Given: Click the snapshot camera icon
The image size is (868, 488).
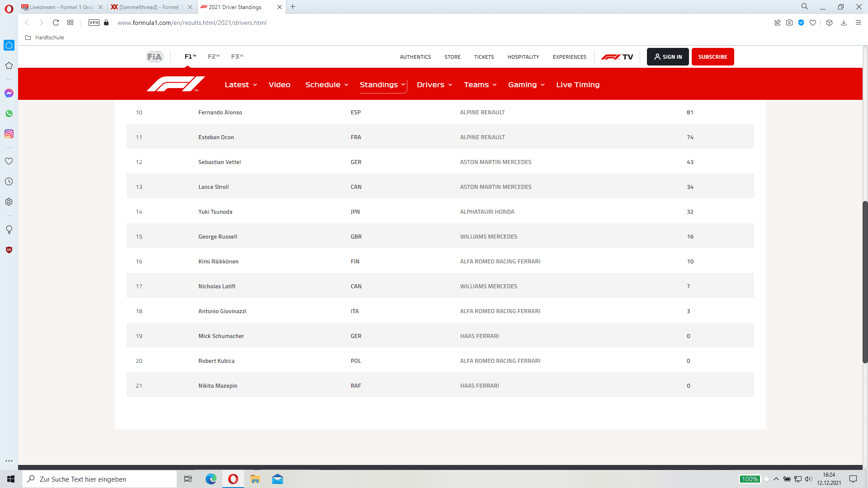Looking at the screenshot, I should 789,23.
